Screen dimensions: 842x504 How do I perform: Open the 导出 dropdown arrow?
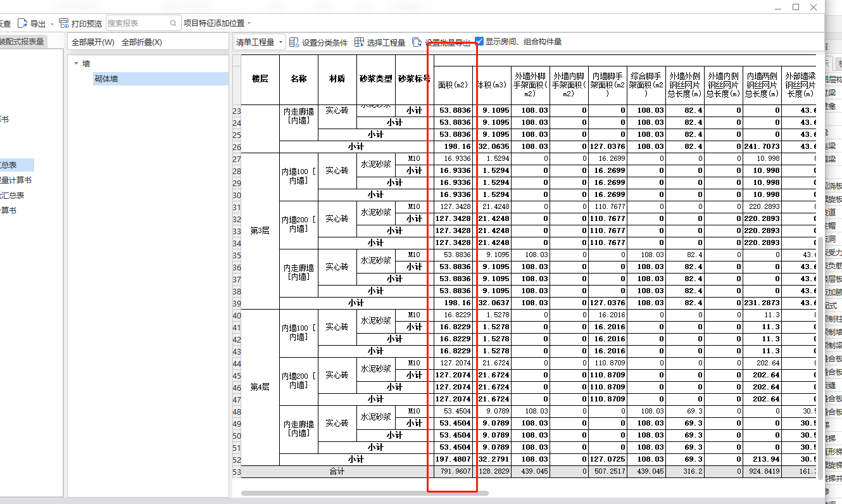point(52,24)
